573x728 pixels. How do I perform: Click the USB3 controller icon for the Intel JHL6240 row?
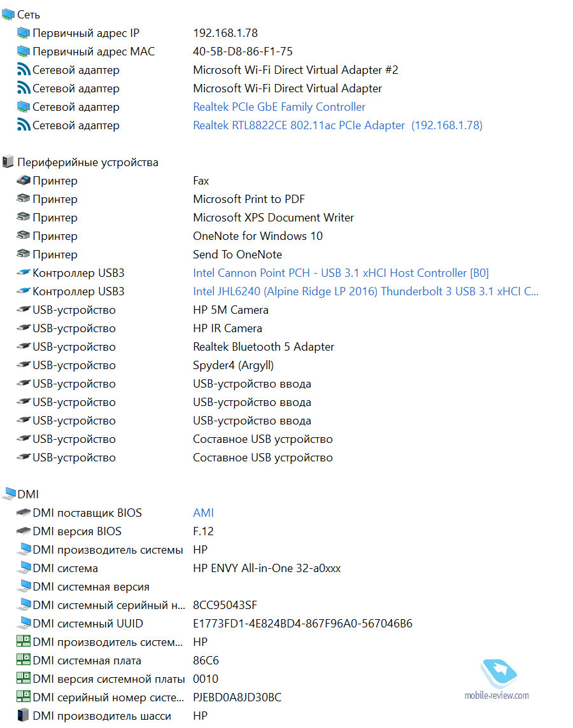(x=23, y=291)
